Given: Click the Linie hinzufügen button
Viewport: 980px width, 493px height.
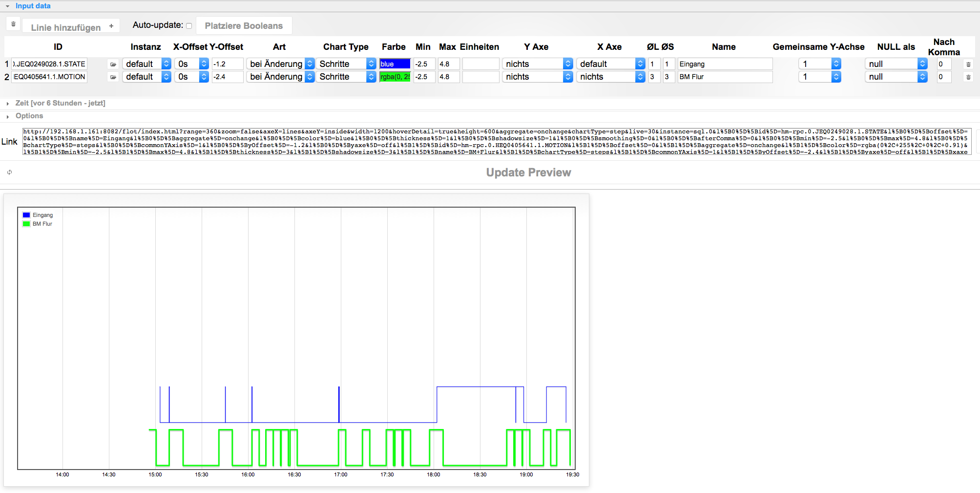Looking at the screenshot, I should click(x=71, y=26).
